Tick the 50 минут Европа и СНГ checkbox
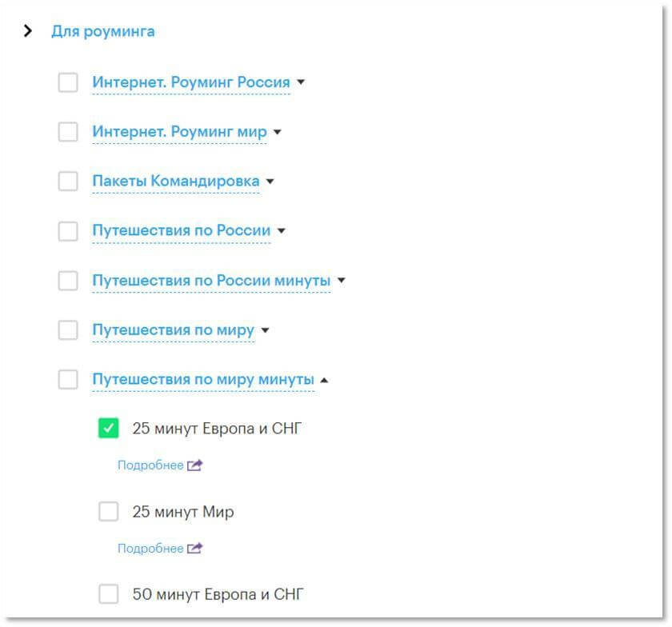 [109, 594]
